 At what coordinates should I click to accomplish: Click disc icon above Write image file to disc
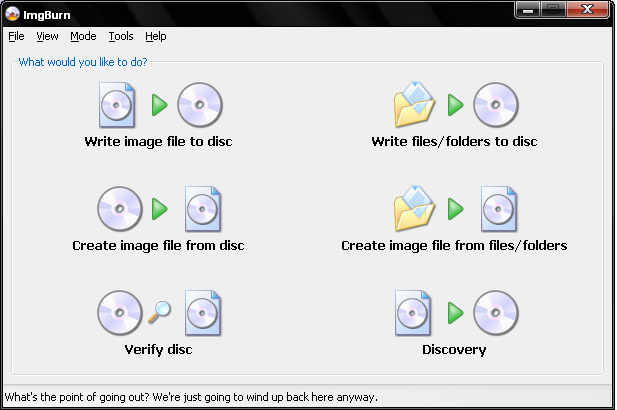[x=200, y=105]
